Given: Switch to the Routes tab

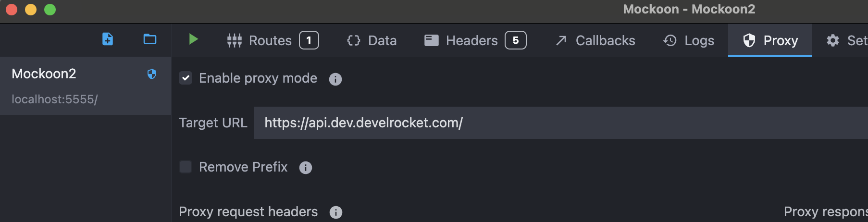Looking at the screenshot, I should 273,40.
